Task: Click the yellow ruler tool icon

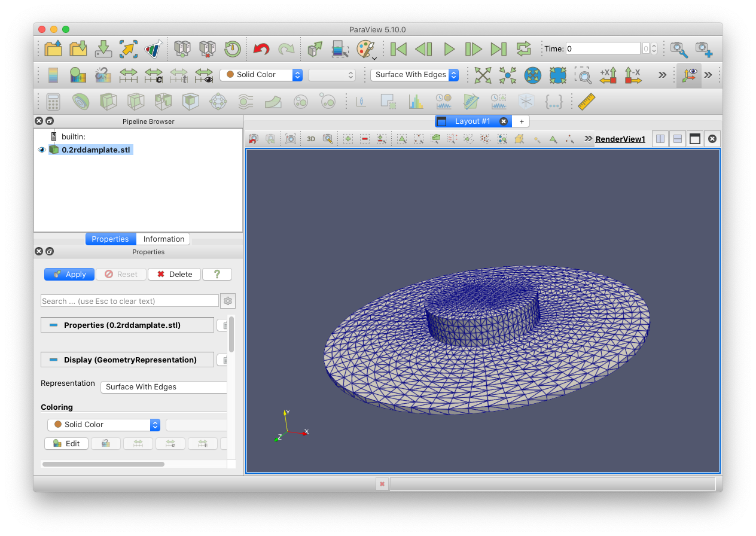Action: pyautogui.click(x=587, y=102)
